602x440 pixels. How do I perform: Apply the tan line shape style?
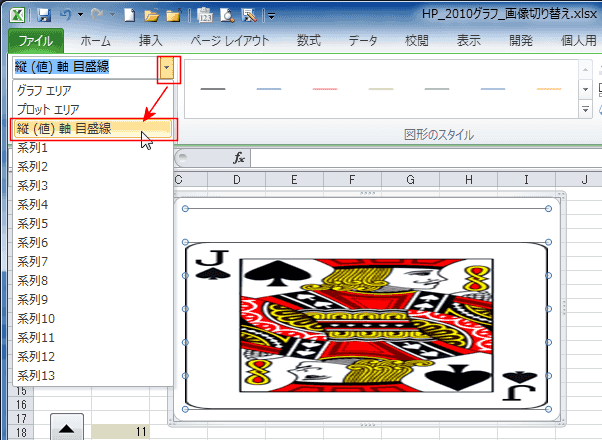click(381, 89)
